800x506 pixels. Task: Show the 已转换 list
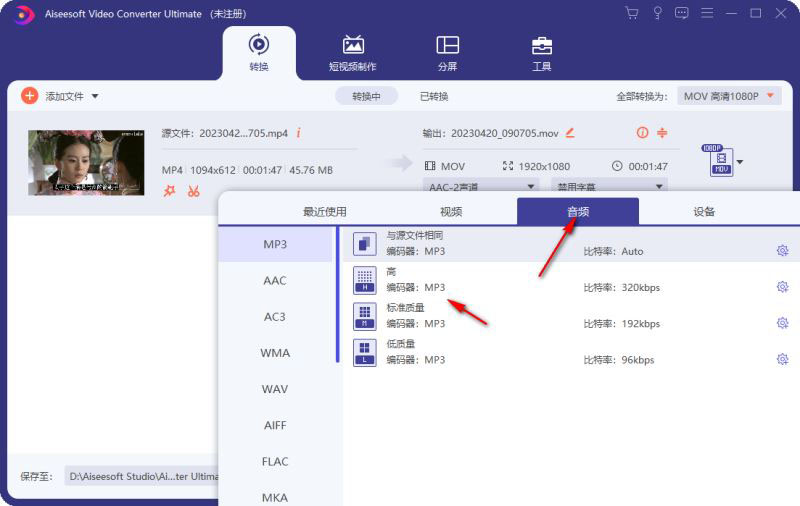tap(434, 96)
